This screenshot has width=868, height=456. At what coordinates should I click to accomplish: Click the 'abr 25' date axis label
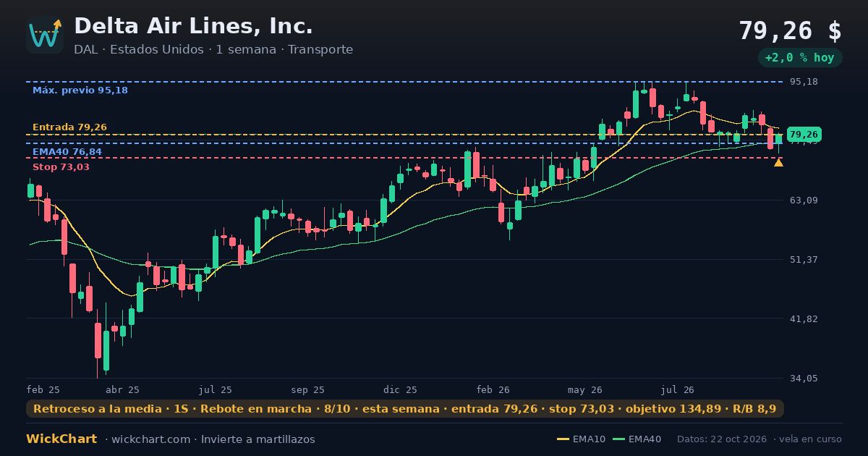123,389
